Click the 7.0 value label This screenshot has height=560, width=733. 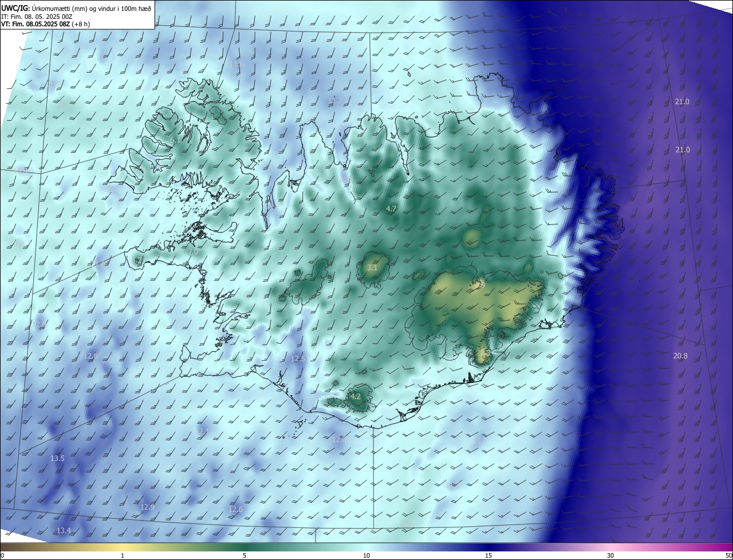(x=193, y=251)
